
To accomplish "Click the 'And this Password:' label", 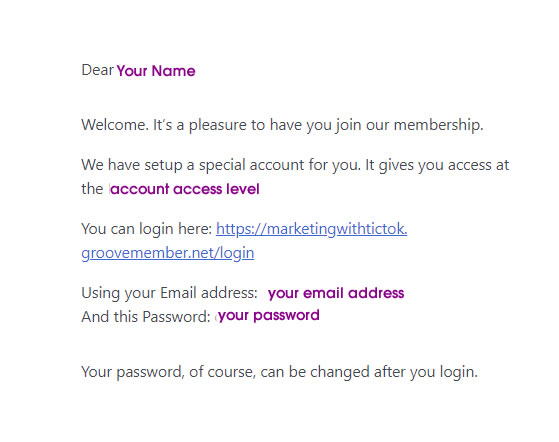I will 146,317.
